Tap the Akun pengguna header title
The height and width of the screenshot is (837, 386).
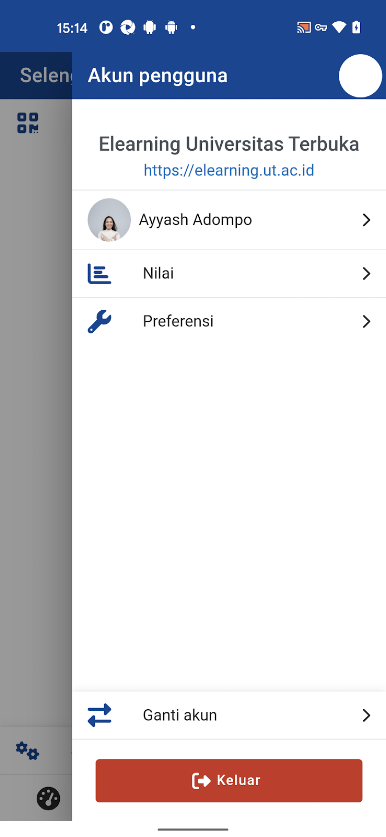(x=157, y=76)
